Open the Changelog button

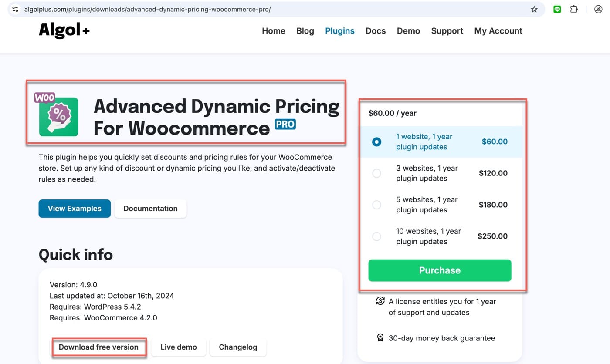pyautogui.click(x=238, y=347)
